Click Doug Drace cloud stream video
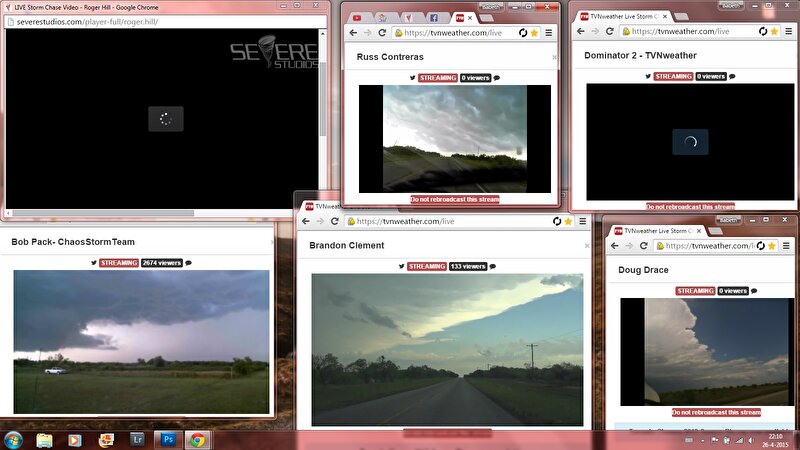 coord(707,352)
